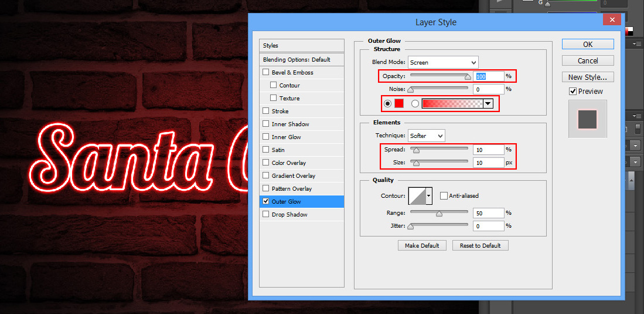Open the gradient picker dropdown arrow
This screenshot has width=644, height=314.
click(x=488, y=104)
